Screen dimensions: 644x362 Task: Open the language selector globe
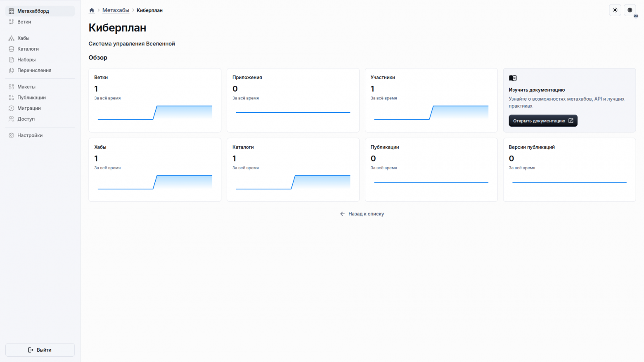(630, 10)
